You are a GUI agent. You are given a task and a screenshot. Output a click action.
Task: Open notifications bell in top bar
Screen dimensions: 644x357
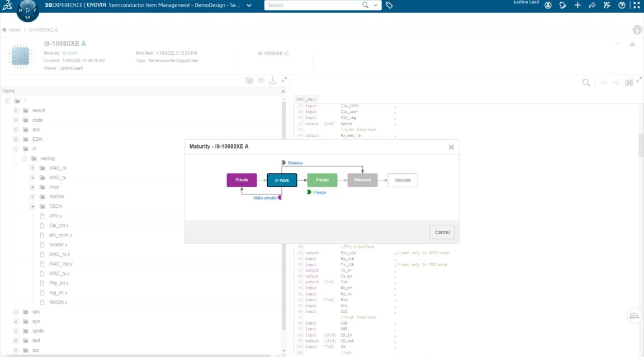563,5
